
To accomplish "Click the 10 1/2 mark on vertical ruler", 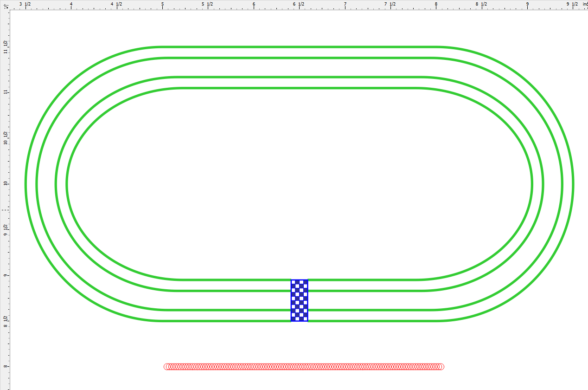I will [5, 138].
